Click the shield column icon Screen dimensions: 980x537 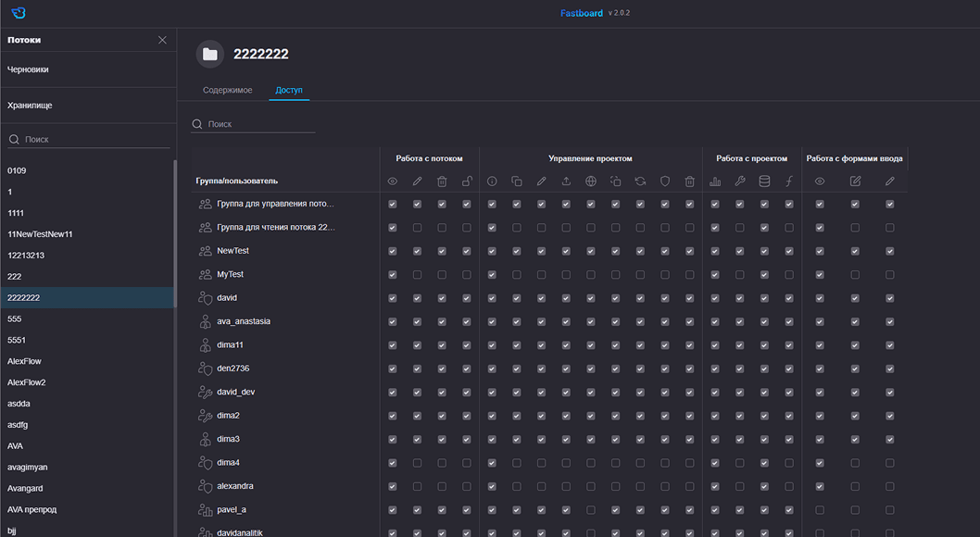pos(665,181)
